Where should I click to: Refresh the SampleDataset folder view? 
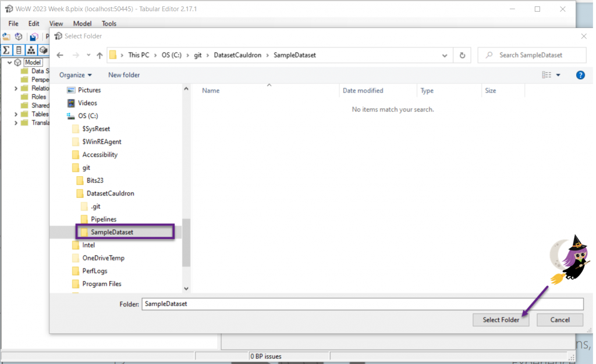pos(462,55)
